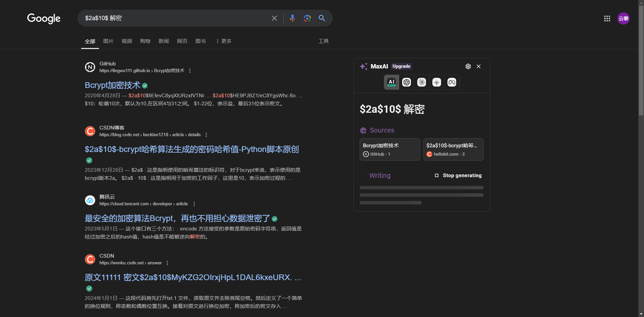Click the 腾讯云 result favicon

90,200
